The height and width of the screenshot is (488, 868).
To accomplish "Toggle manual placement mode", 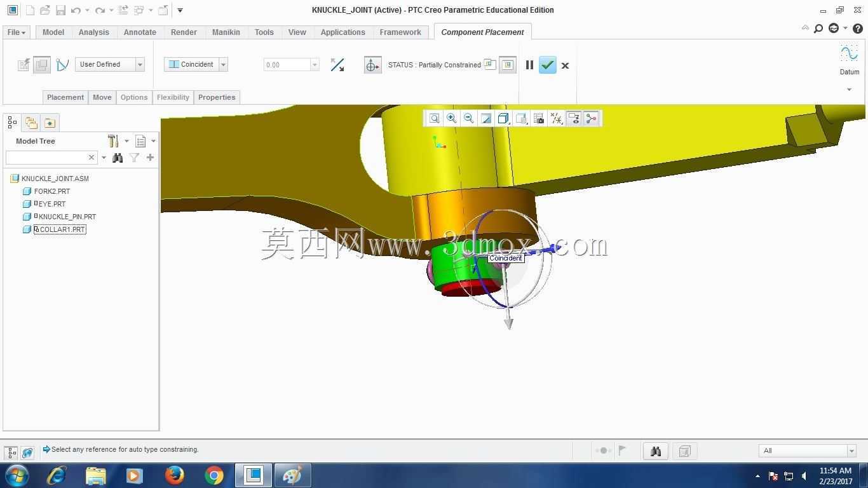I will tap(42, 65).
